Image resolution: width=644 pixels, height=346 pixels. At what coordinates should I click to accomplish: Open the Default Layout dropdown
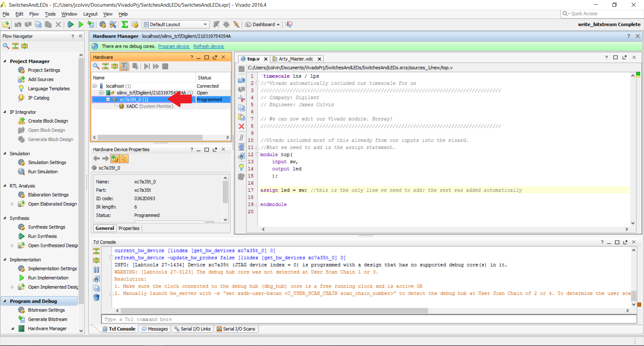pos(175,24)
